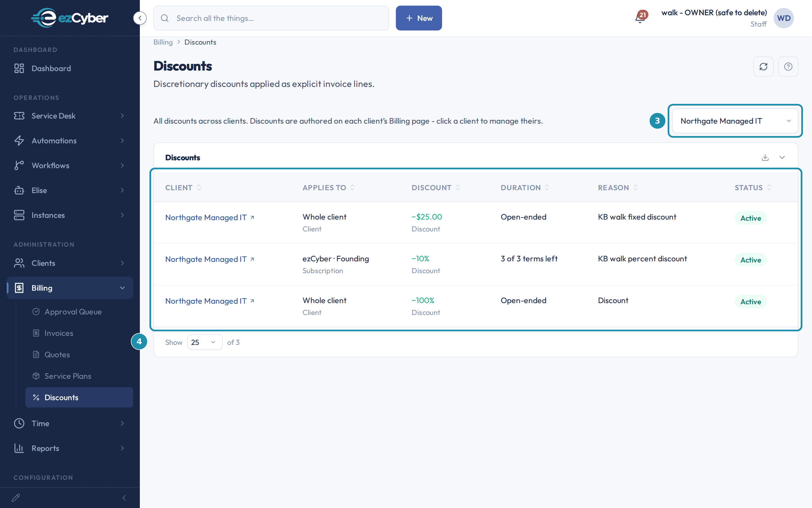Click the Clients people icon
Viewport: 812px width, 508px height.
click(x=19, y=263)
